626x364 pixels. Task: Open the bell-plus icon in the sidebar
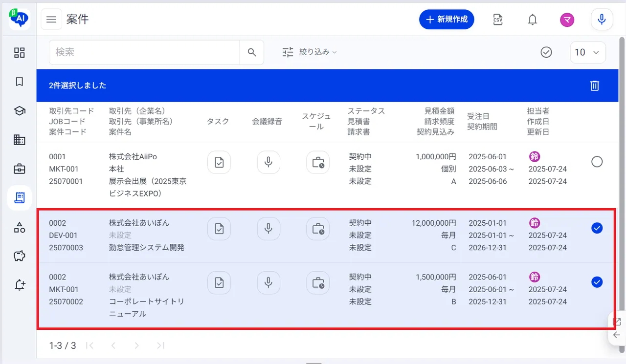click(x=20, y=285)
